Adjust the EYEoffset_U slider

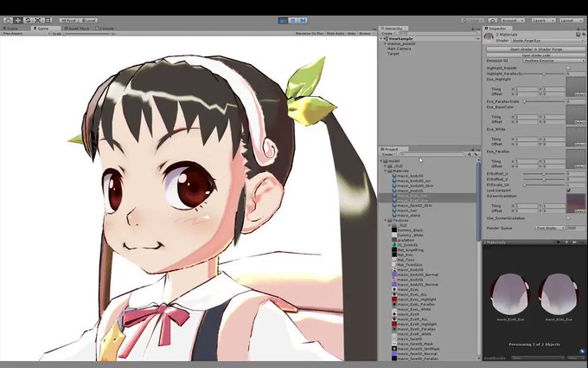[544, 174]
